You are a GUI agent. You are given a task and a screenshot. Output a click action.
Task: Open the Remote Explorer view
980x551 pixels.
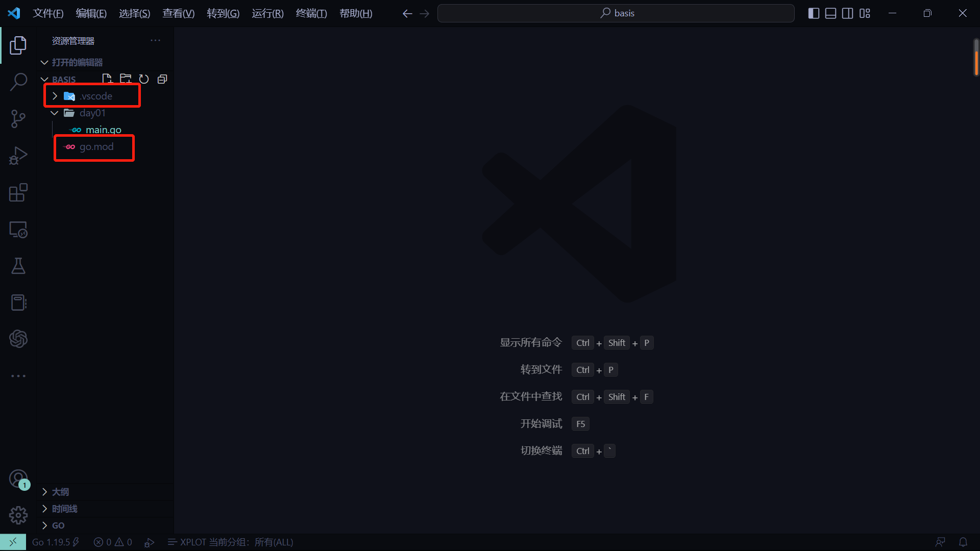coord(18,230)
